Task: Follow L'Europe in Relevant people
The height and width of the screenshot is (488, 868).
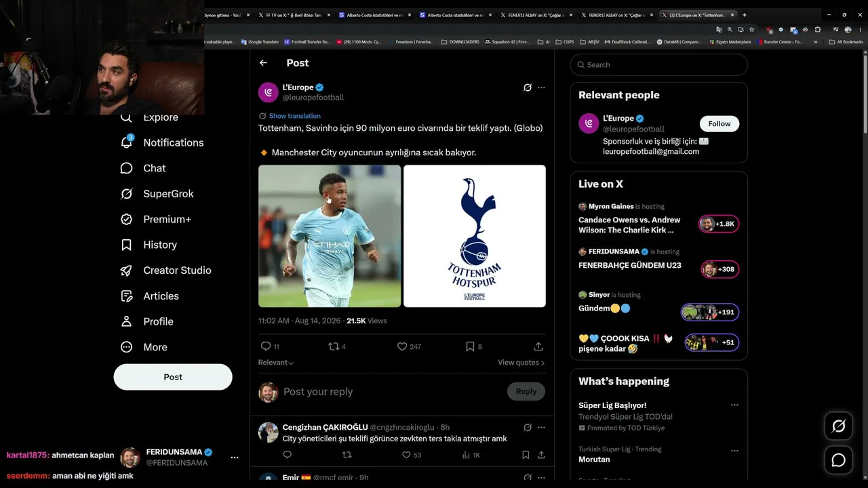Action: click(x=719, y=124)
